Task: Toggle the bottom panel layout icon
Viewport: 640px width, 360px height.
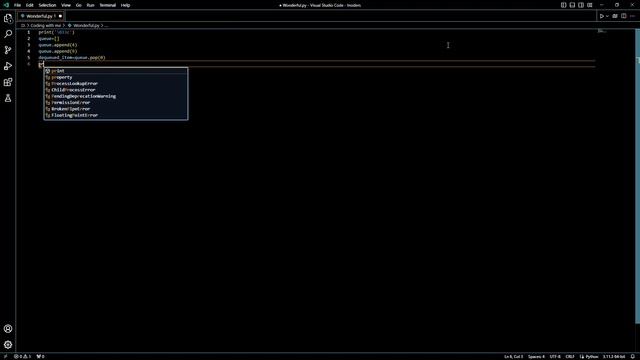Action: (572, 5)
